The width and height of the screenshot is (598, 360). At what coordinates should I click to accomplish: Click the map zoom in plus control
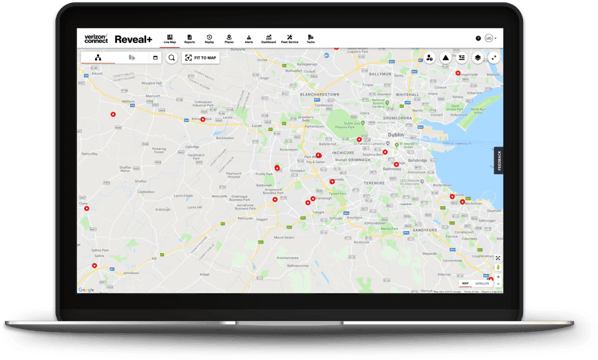click(x=498, y=277)
